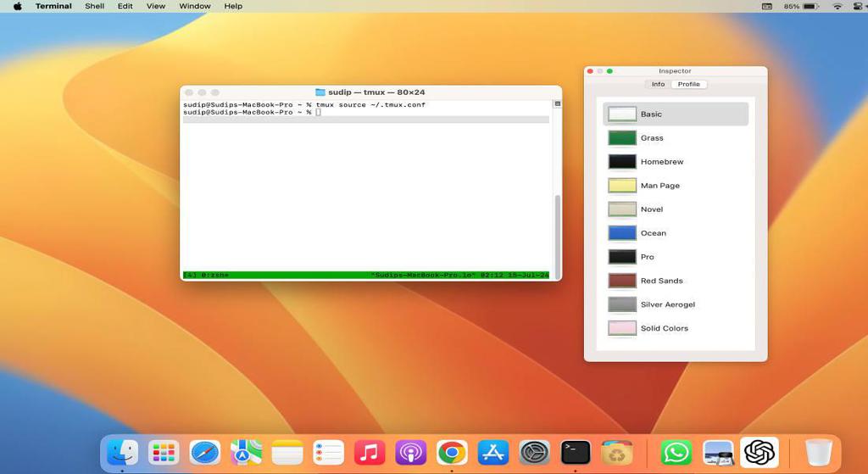Apply the Ocean profile
This screenshot has height=474, width=868.
pyautogui.click(x=653, y=233)
